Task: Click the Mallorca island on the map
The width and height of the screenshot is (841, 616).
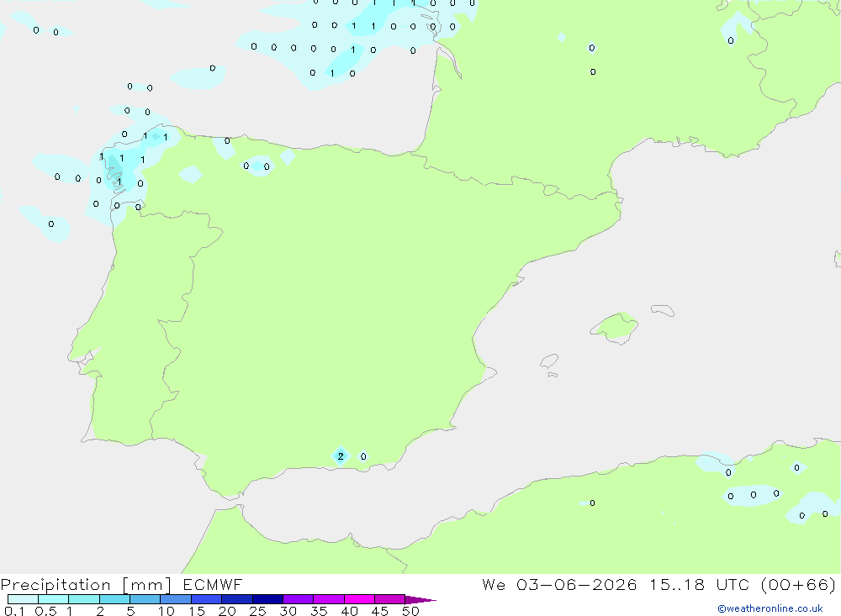Action: click(615, 327)
